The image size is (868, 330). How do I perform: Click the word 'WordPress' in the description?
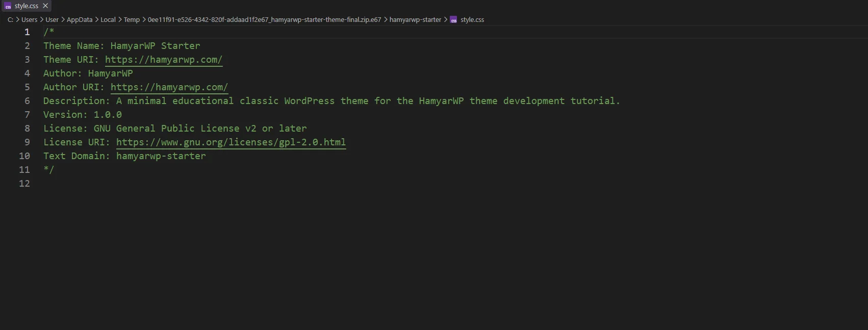coord(310,101)
